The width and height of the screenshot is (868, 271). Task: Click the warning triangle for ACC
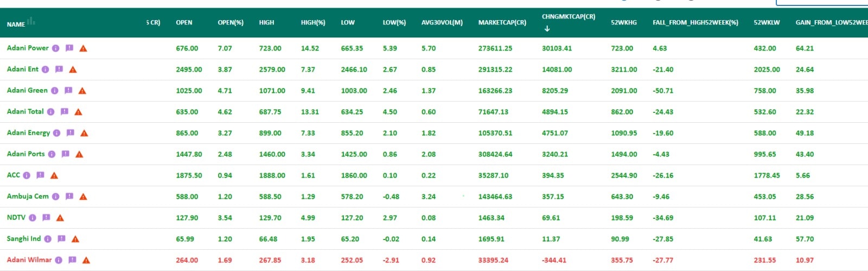point(54,175)
